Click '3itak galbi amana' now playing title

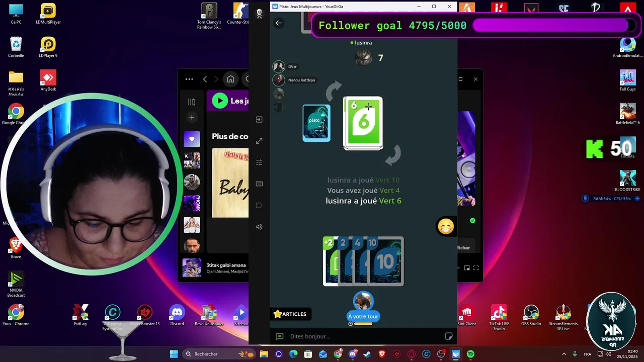(226, 265)
